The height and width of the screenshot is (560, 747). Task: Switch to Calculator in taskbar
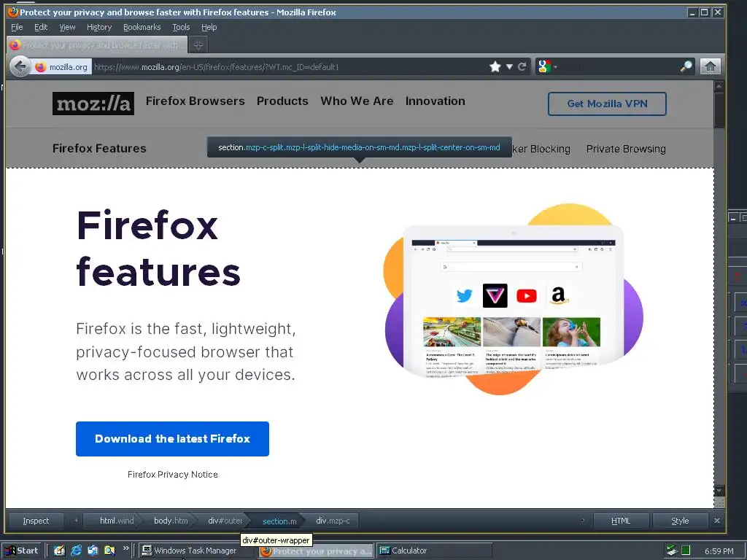pos(435,551)
